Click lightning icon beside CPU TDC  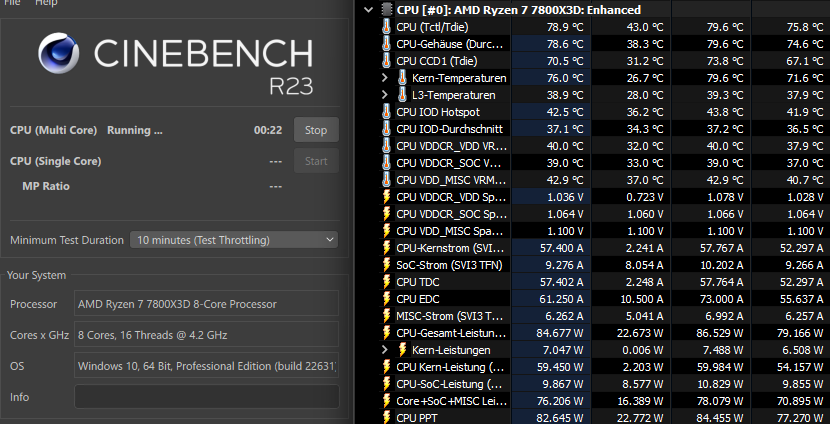pos(386,282)
